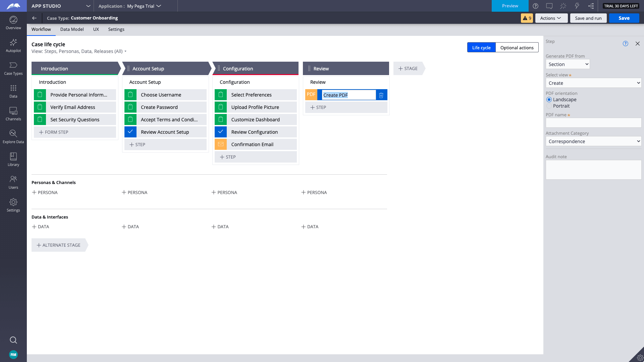Open the gear icon in the bottom-right corner
644x362 pixels.
[x=640, y=358]
